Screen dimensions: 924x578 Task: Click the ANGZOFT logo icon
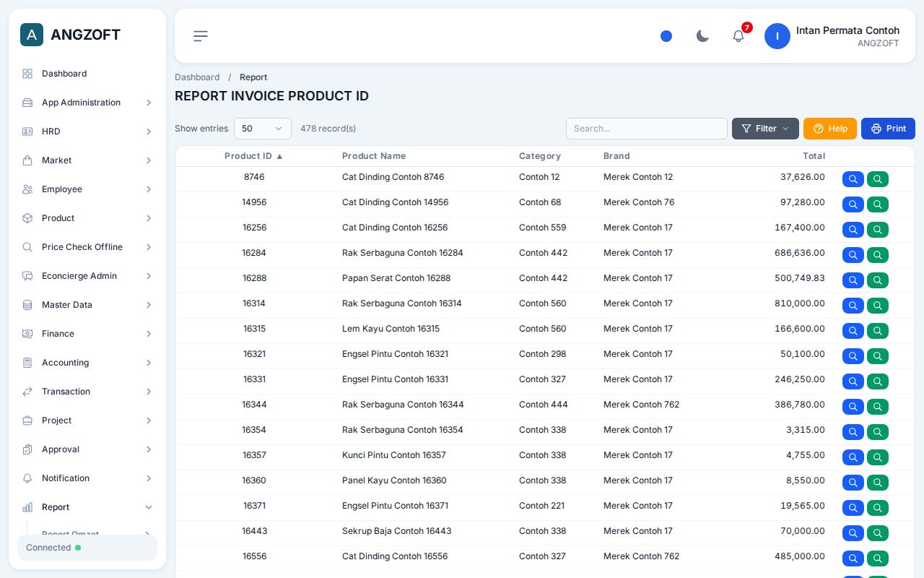(32, 35)
